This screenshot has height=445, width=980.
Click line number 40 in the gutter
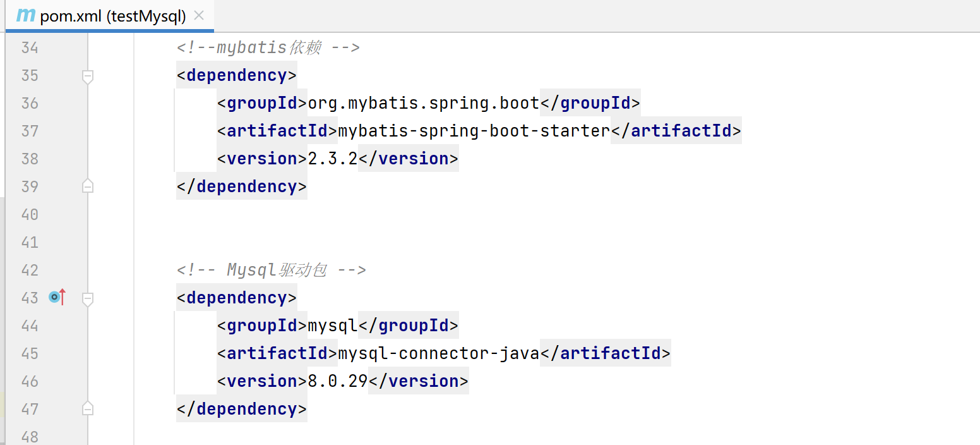(x=30, y=214)
